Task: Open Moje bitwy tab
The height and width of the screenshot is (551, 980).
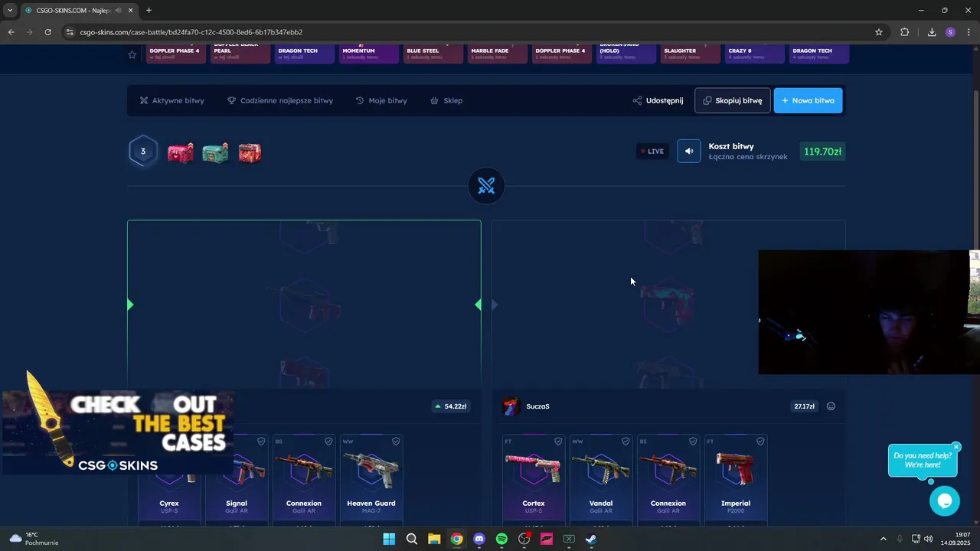Action: tap(381, 100)
